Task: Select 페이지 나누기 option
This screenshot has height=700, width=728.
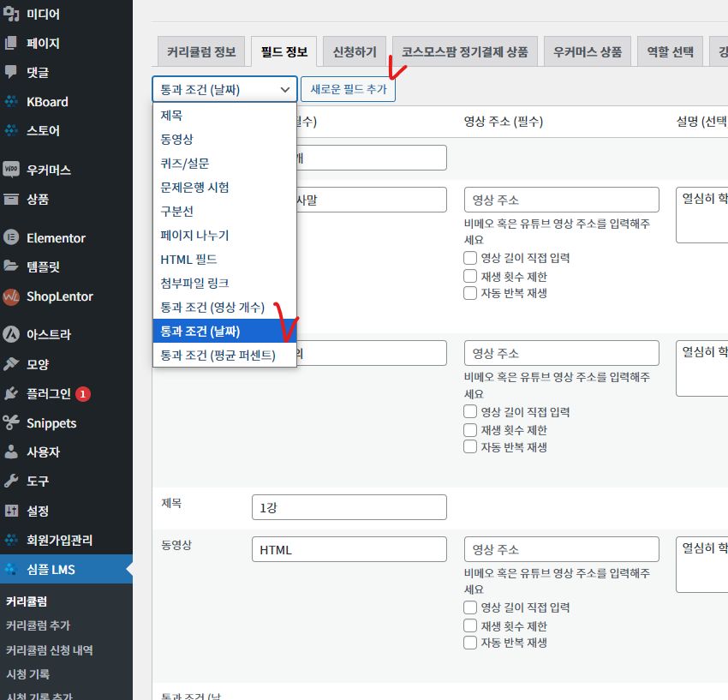Action: [224, 236]
